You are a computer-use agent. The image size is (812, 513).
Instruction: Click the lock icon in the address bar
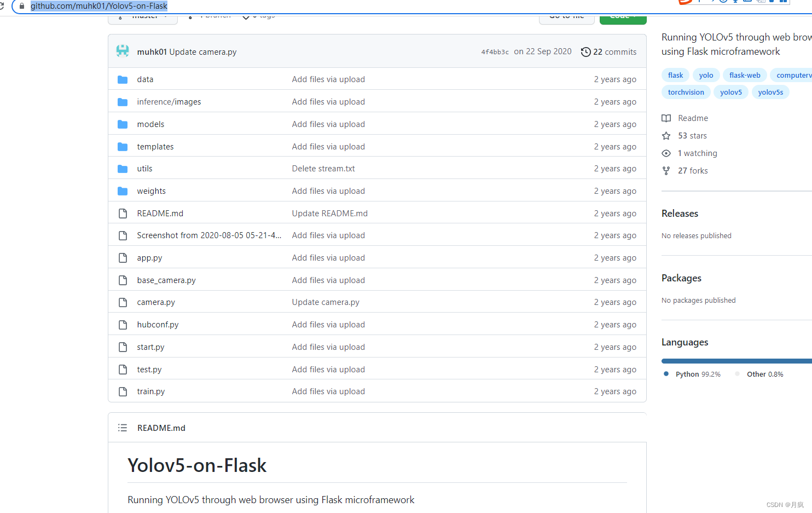point(22,6)
